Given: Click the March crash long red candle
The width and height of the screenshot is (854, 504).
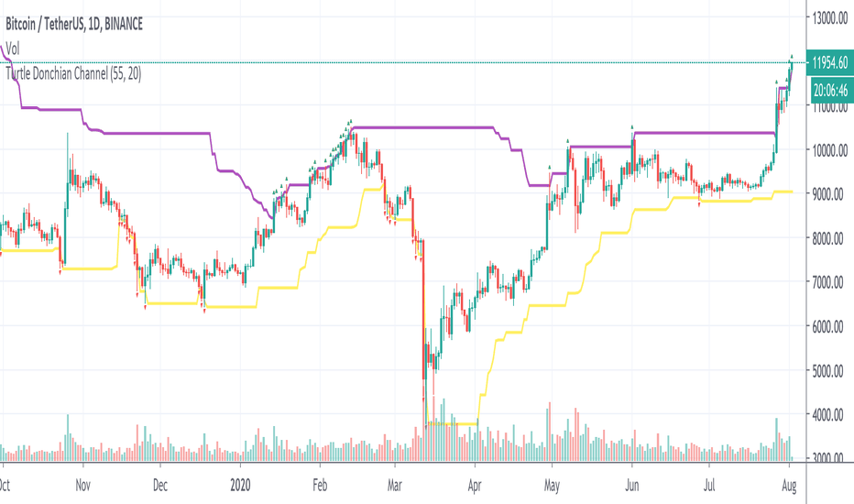Looking at the screenshot, I should (x=423, y=311).
